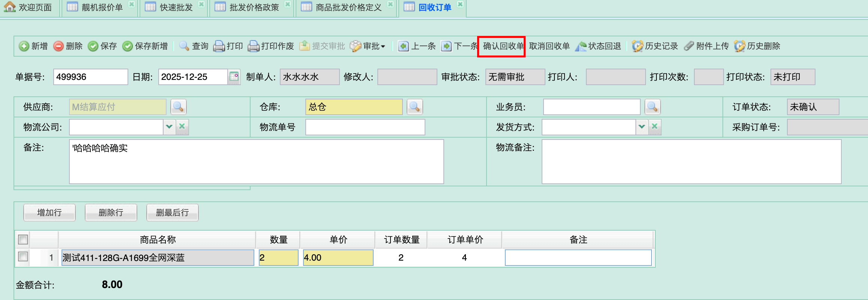Expand the 发货方式 dropdown list
Viewport: 868px width, 300px height.
point(642,127)
